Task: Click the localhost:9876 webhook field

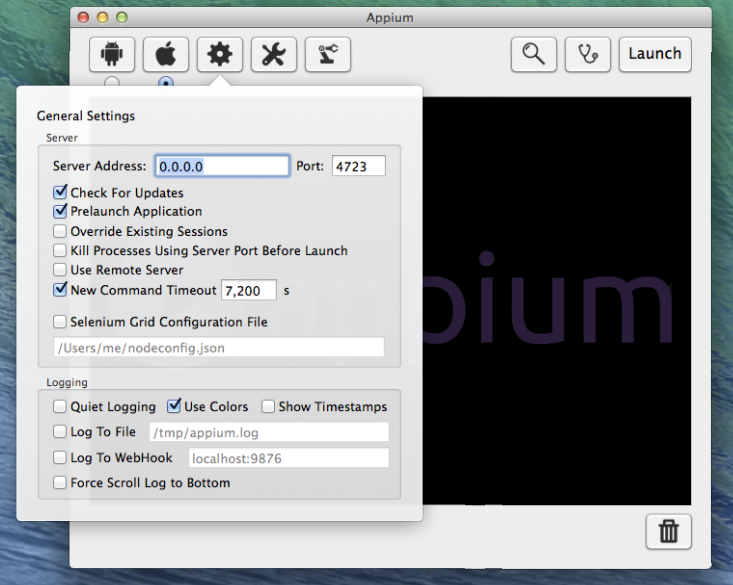Action: (x=288, y=458)
